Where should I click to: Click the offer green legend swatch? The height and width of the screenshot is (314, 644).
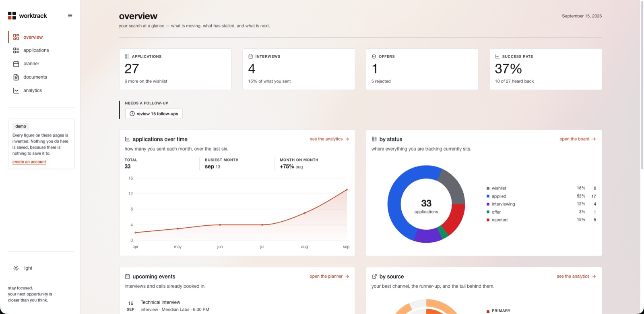click(x=488, y=212)
